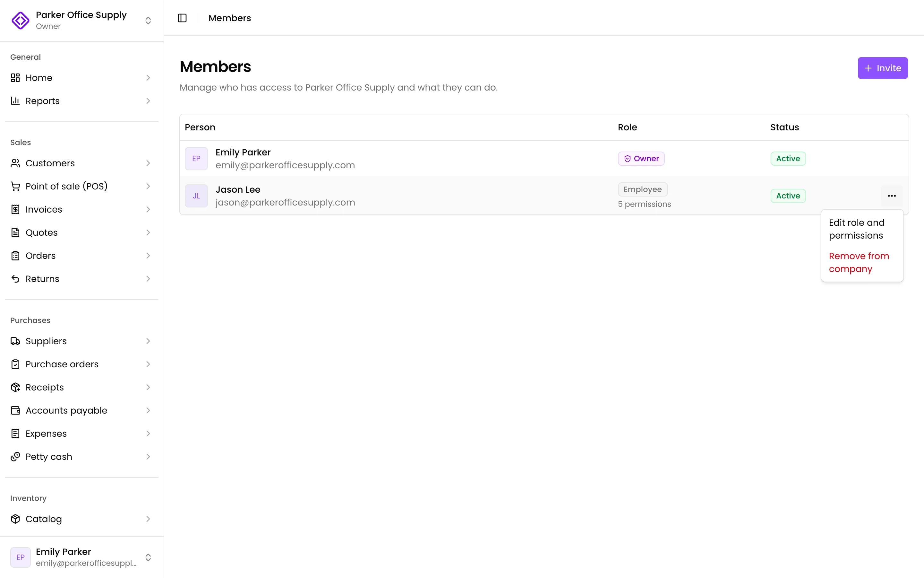The image size is (924, 578).
Task: Open Point of sale (POS) section
Action: [x=82, y=186]
